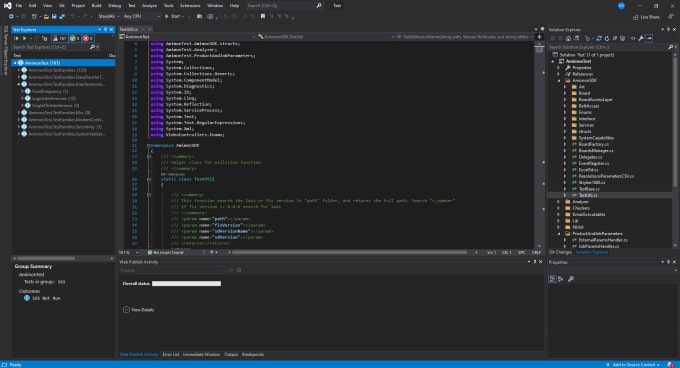680x368 pixels.
Task: Toggle the Preview Selected Items icon in Solution Explorer
Action: [649, 38]
